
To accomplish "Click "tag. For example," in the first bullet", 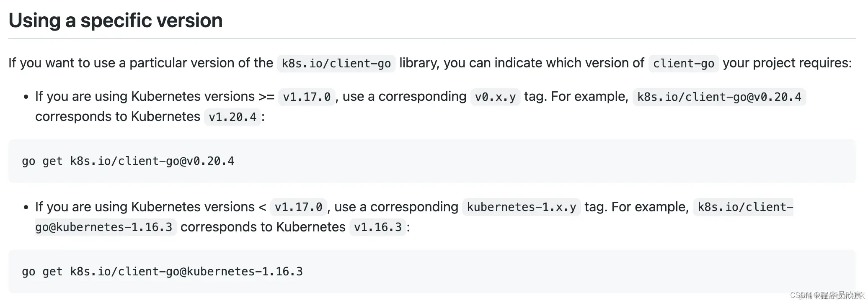I will click(x=576, y=97).
